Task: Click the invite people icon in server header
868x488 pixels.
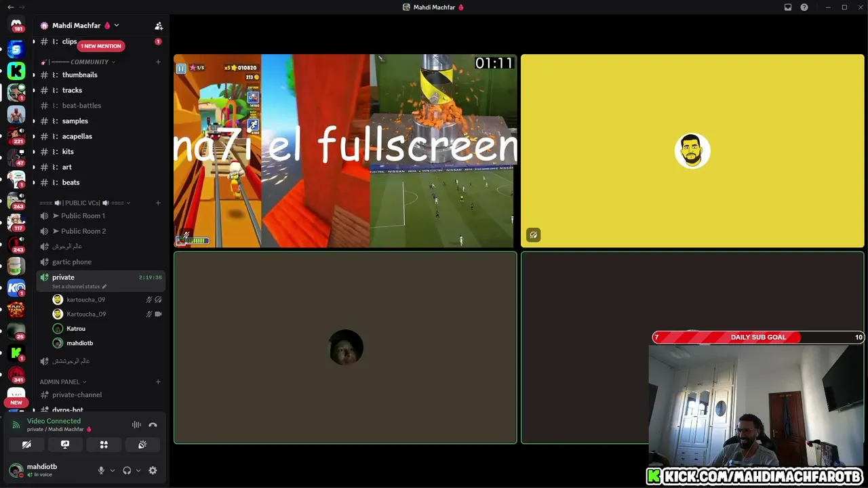Action: (159, 26)
